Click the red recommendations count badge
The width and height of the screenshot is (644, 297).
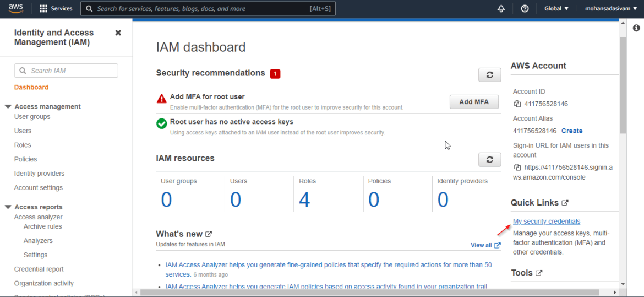(x=275, y=74)
